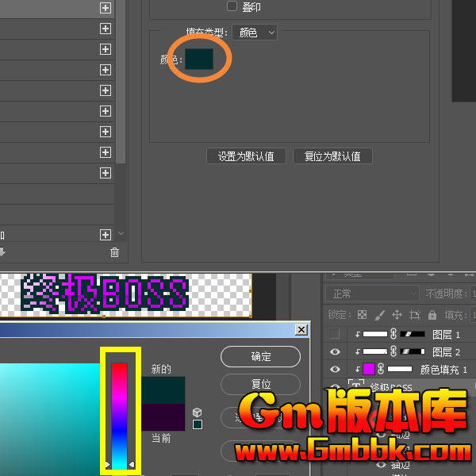Viewport: 476px width, 476px height.
Task: Click the web-safe color cube icon
Action: 198,413
